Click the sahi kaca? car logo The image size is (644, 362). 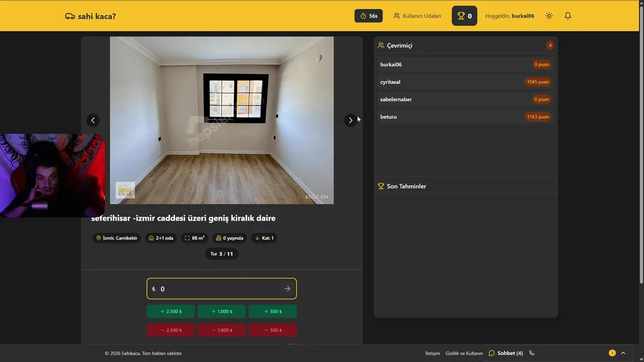coord(91,16)
